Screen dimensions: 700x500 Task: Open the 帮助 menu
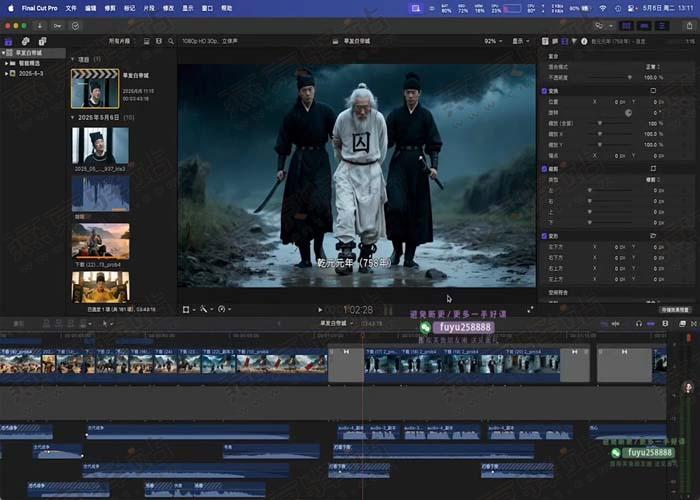[x=227, y=8]
